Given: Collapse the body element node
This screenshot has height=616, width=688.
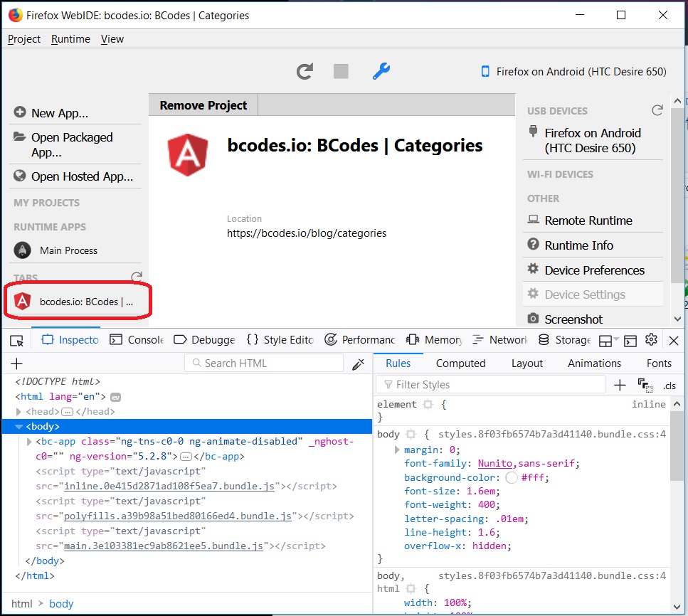Looking at the screenshot, I should click(18, 427).
